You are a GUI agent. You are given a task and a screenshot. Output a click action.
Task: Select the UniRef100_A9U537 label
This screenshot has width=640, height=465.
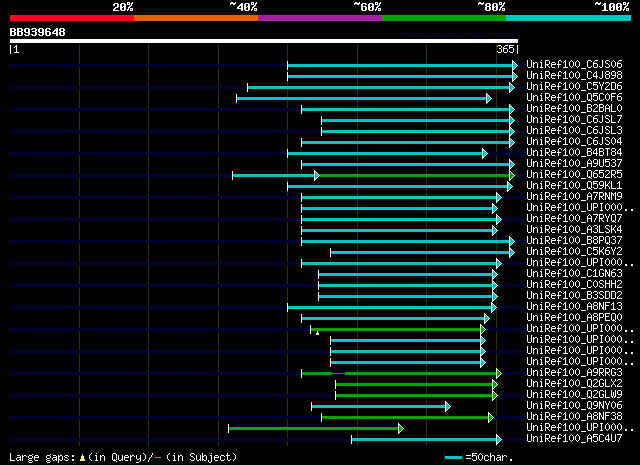click(x=574, y=164)
